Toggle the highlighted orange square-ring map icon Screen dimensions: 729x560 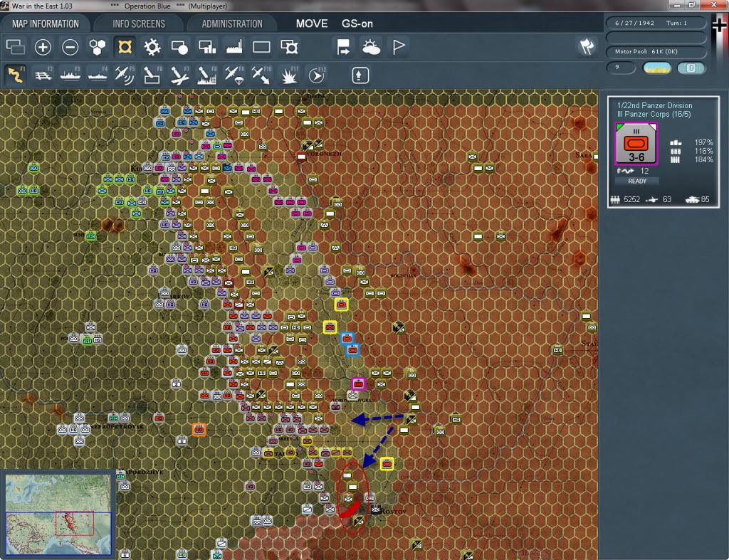click(x=125, y=47)
